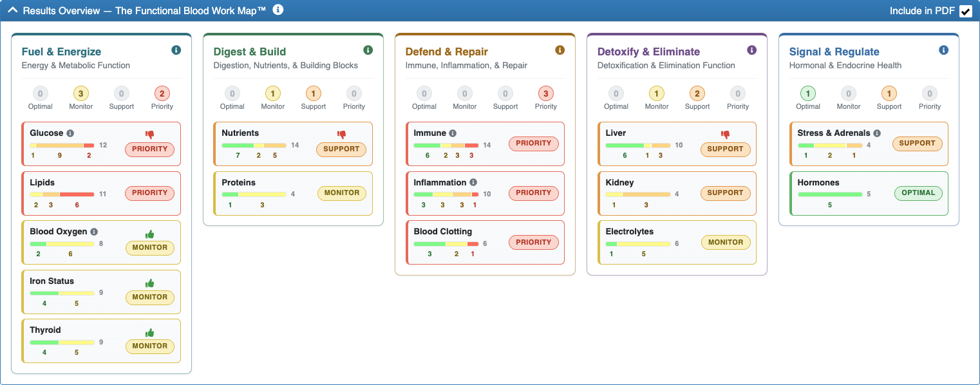Click Support count 1 in Signal & Regulate
The height and width of the screenshot is (385, 980).
tap(889, 93)
